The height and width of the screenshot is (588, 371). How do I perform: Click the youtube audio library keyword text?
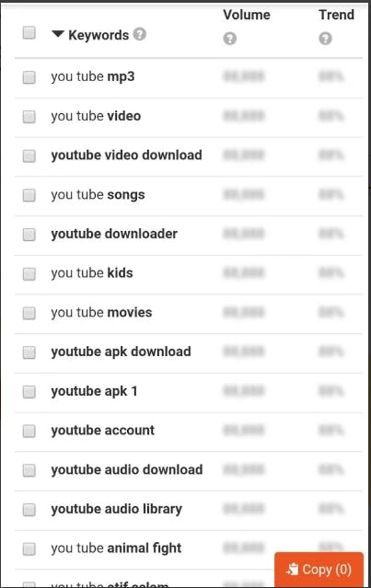[x=117, y=509]
